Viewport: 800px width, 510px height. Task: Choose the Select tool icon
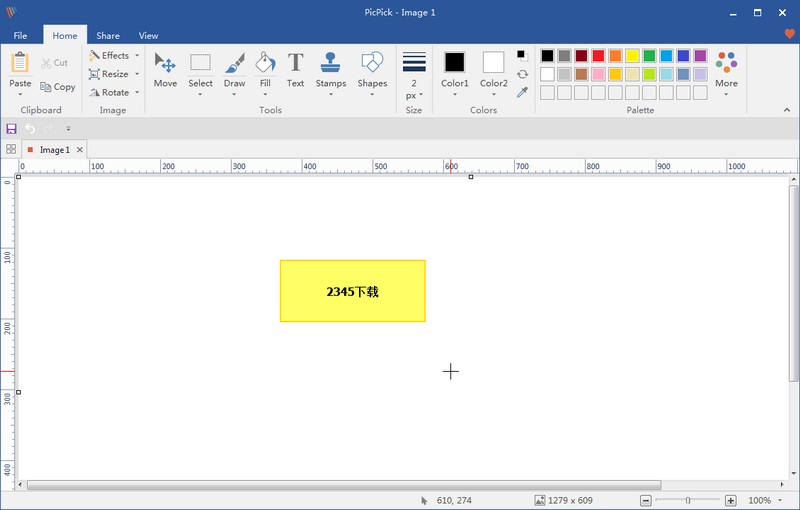pos(200,63)
